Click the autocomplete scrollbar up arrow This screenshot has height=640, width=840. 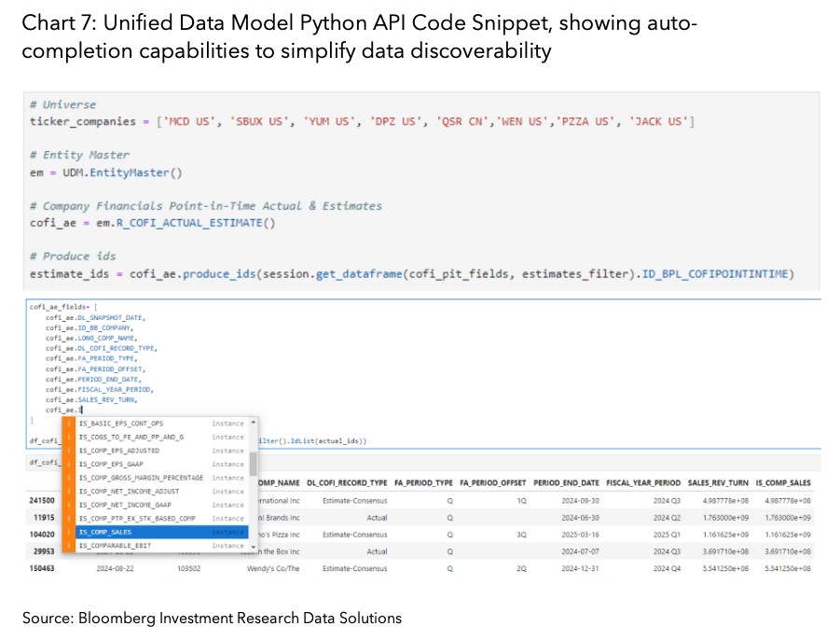click(254, 423)
